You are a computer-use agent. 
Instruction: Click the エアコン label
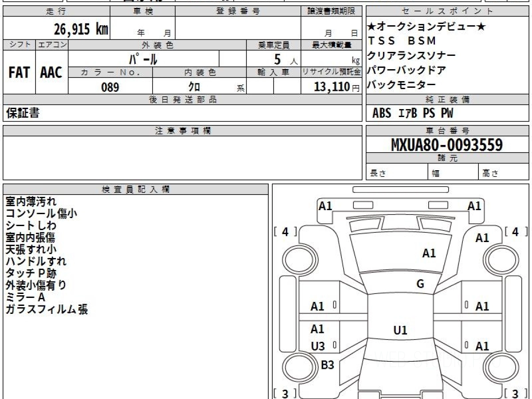pos(52,45)
